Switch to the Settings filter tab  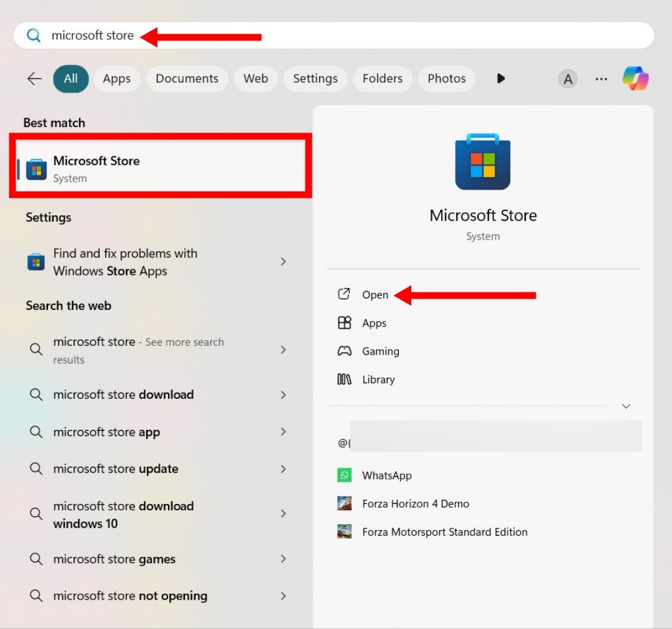tap(315, 78)
